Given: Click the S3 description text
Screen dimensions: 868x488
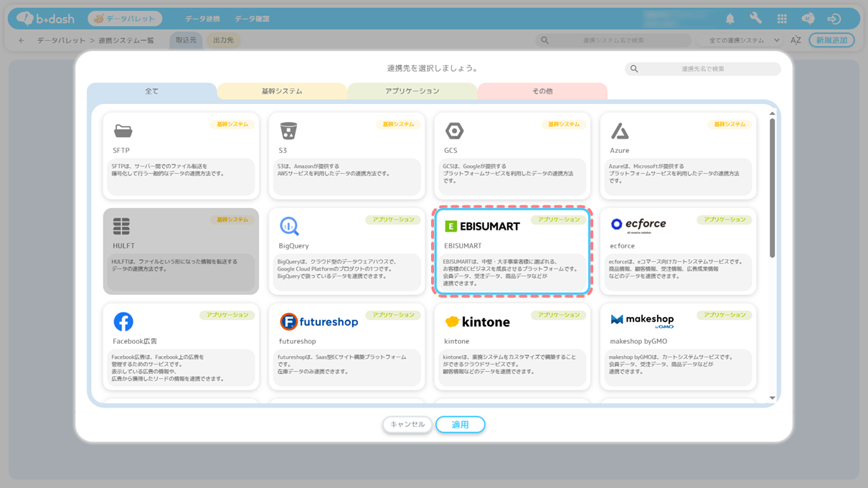Looking at the screenshot, I should (334, 170).
